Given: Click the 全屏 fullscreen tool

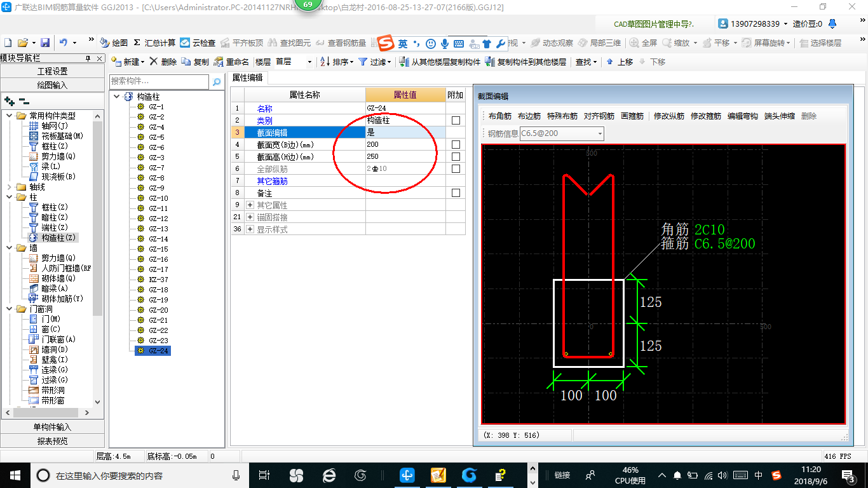Looking at the screenshot, I should (x=643, y=43).
